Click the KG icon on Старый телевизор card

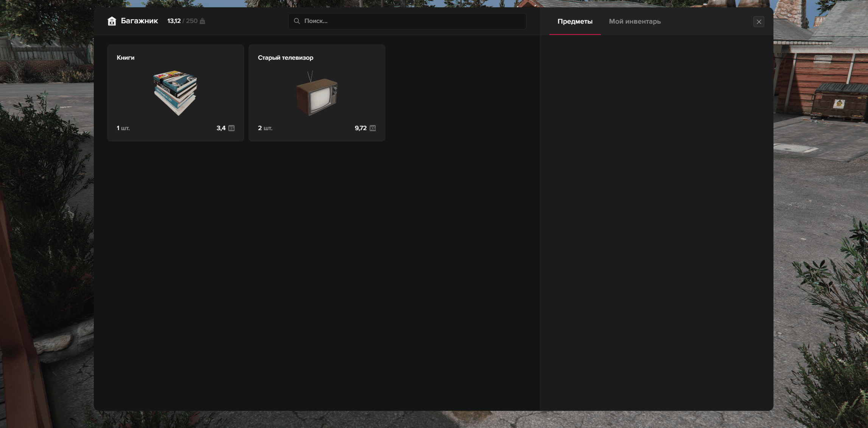click(x=373, y=128)
